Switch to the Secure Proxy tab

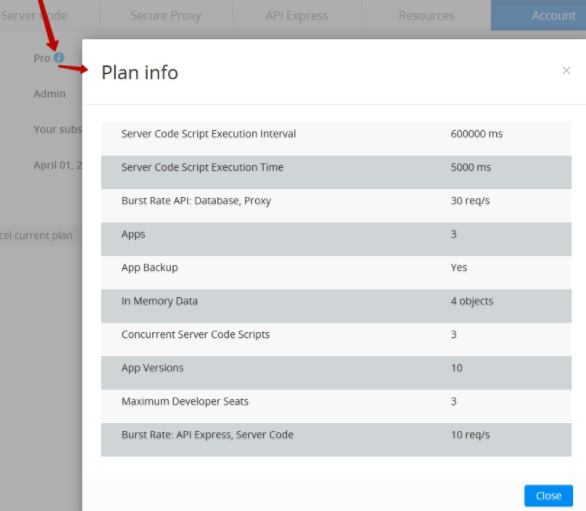pos(166,15)
